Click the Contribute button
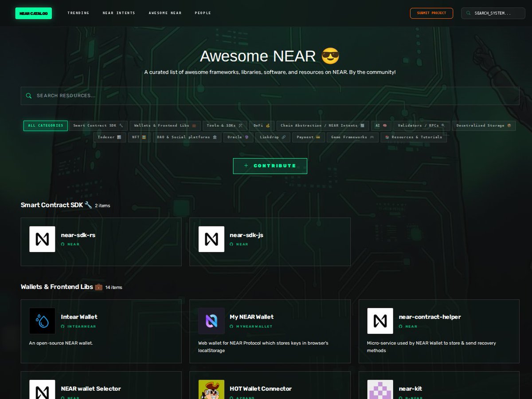This screenshot has width=532, height=399. pyautogui.click(x=270, y=166)
